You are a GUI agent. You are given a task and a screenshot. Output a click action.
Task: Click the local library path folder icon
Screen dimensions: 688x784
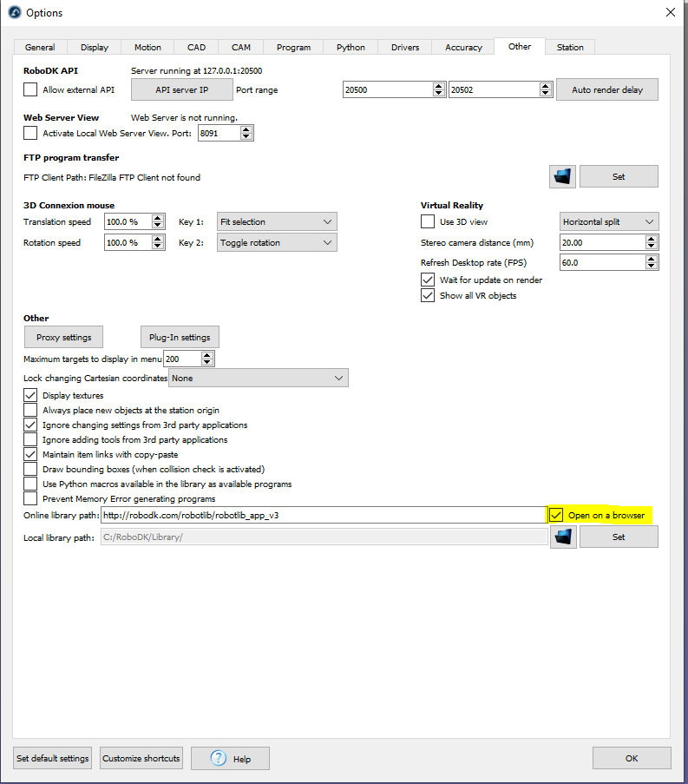563,537
